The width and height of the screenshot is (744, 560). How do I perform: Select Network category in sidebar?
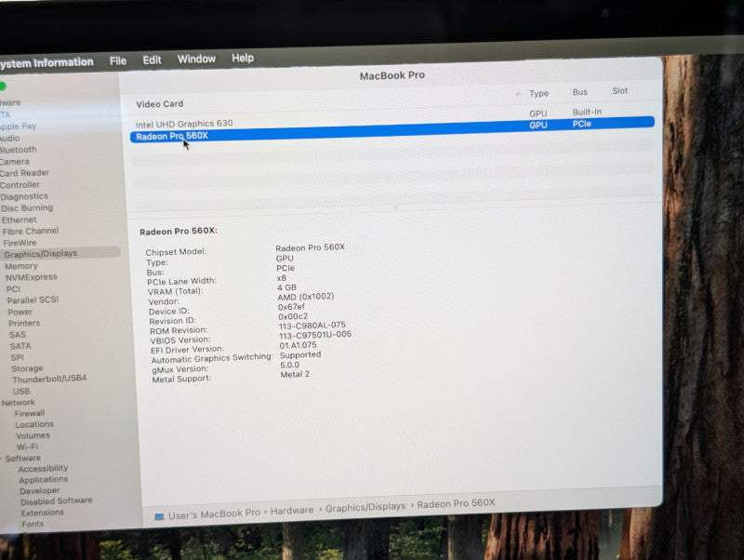[18, 403]
